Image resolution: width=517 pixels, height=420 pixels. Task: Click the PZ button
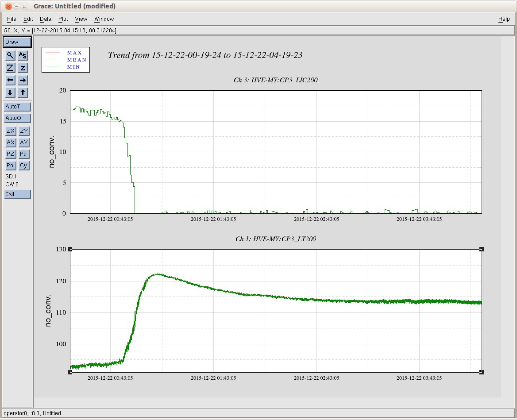pyautogui.click(x=11, y=154)
